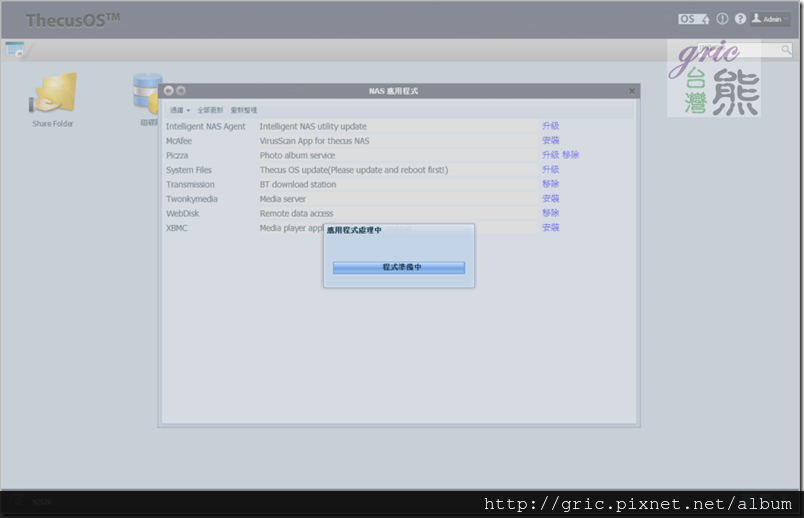Click 全部更新 in the toolbar
Screen dimensions: 804x518
[x=210, y=110]
